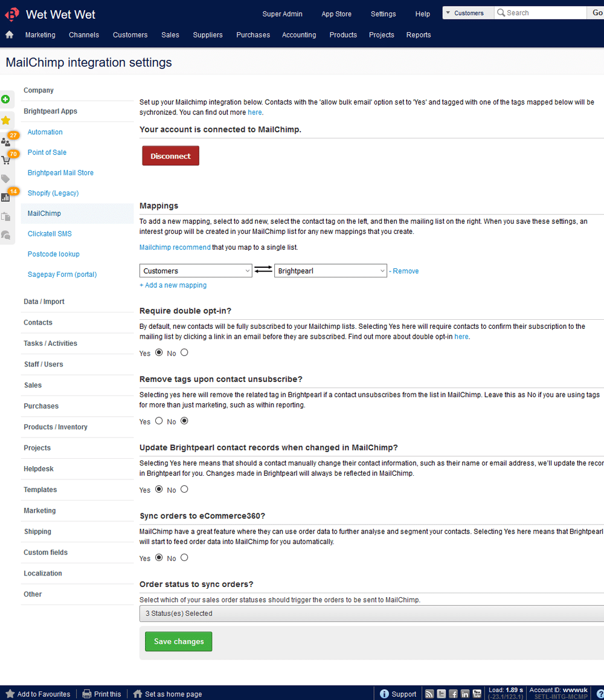The width and height of the screenshot is (604, 700).
Task: Open the shopping cart icon in sidebar
Action: click(6, 160)
